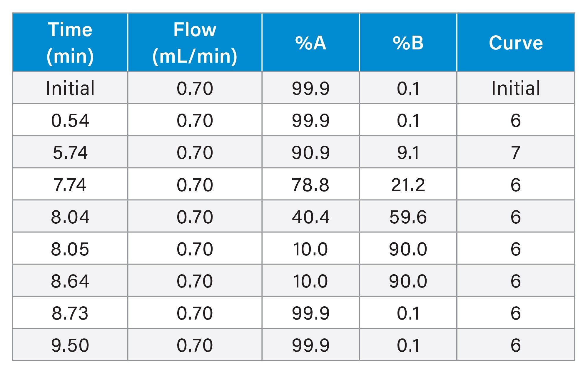The image size is (588, 374).
Task: Select the 8.05 time cell
Action: click(x=70, y=249)
